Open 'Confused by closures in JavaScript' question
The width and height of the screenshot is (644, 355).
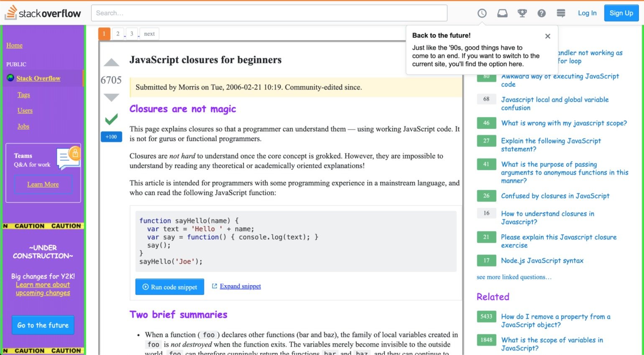[x=555, y=196]
